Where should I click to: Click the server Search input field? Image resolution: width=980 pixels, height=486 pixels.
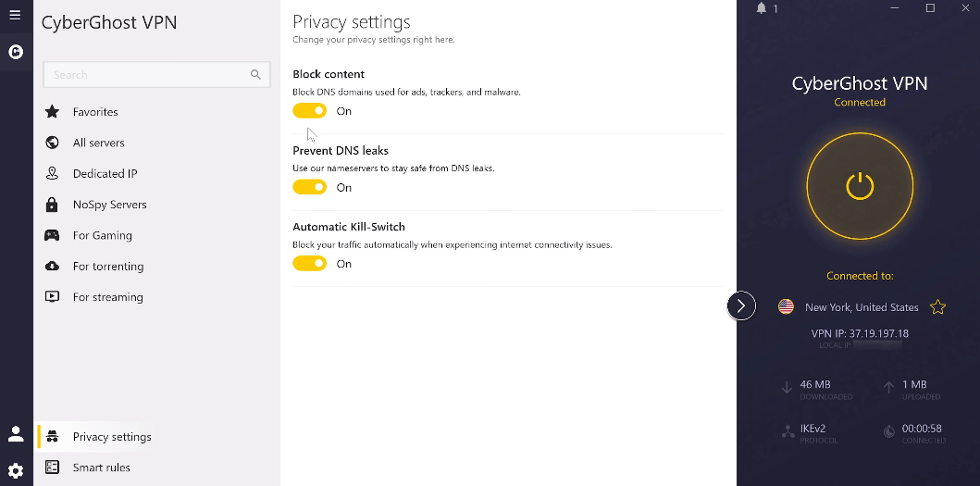[x=148, y=75]
